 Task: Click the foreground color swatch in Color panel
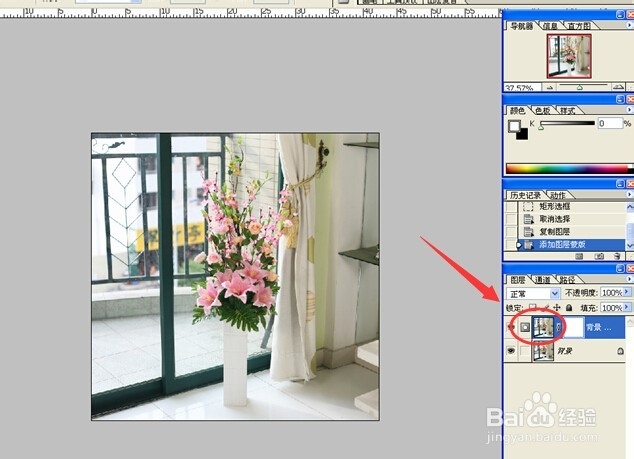point(514,126)
